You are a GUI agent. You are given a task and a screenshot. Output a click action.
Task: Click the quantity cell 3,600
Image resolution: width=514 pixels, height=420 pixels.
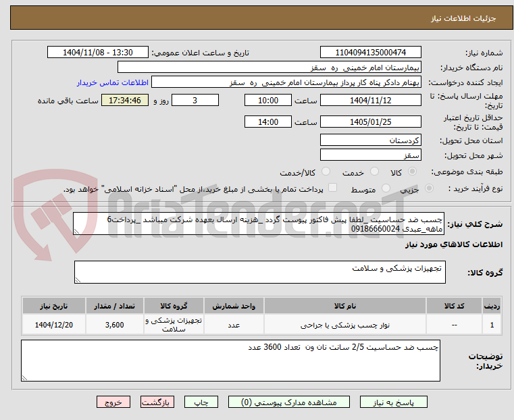click(114, 325)
